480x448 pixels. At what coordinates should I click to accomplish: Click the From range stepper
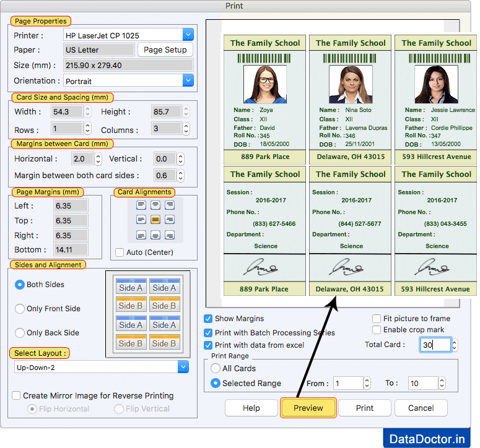(x=367, y=383)
